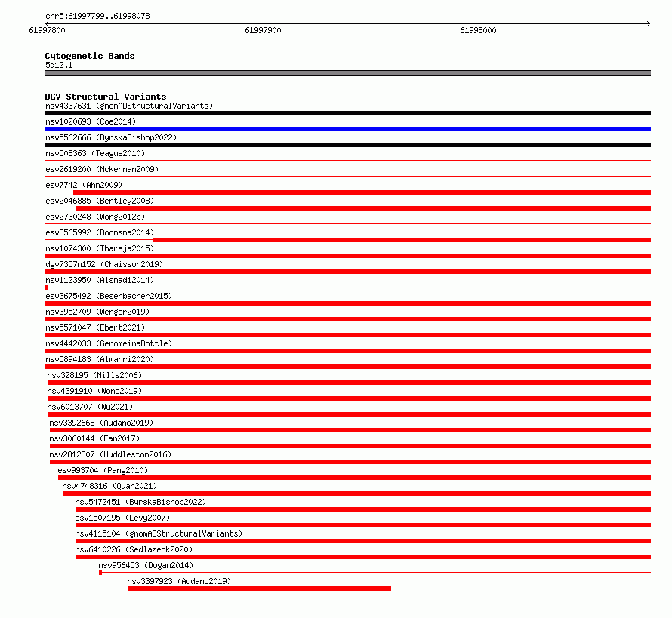This screenshot has height=618, width=672.
Task: Click the gray 5q12.1 cytogenetic band bar
Action: pos(347,73)
